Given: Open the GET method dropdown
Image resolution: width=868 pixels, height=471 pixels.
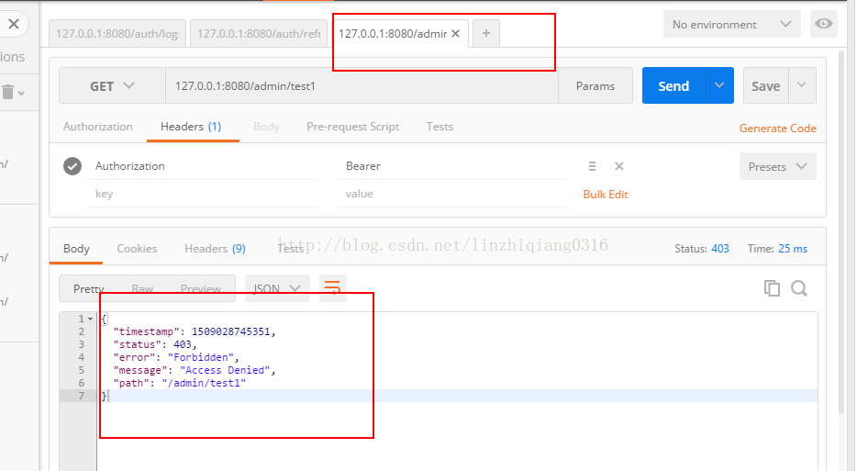Looking at the screenshot, I should point(112,86).
